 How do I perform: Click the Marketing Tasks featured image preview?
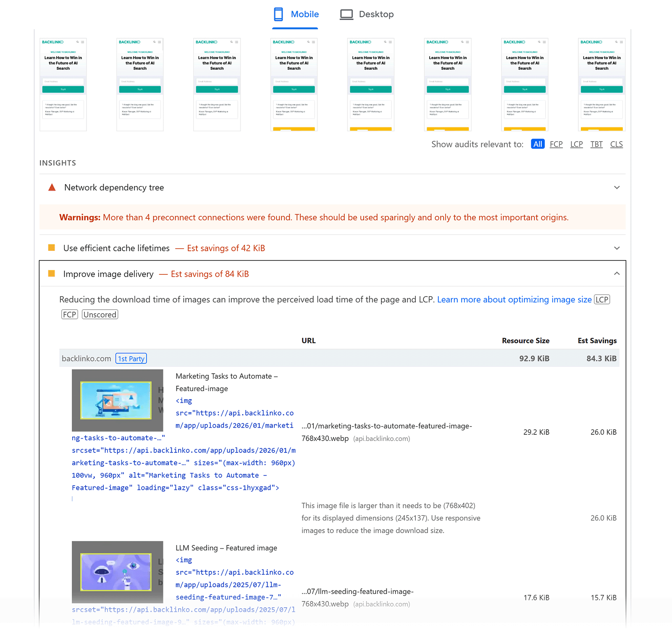point(117,400)
